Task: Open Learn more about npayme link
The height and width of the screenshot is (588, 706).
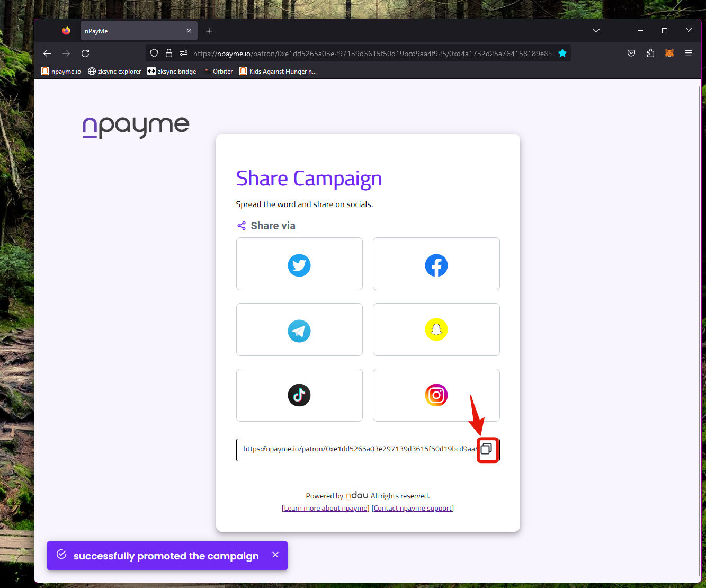Action: (x=326, y=508)
